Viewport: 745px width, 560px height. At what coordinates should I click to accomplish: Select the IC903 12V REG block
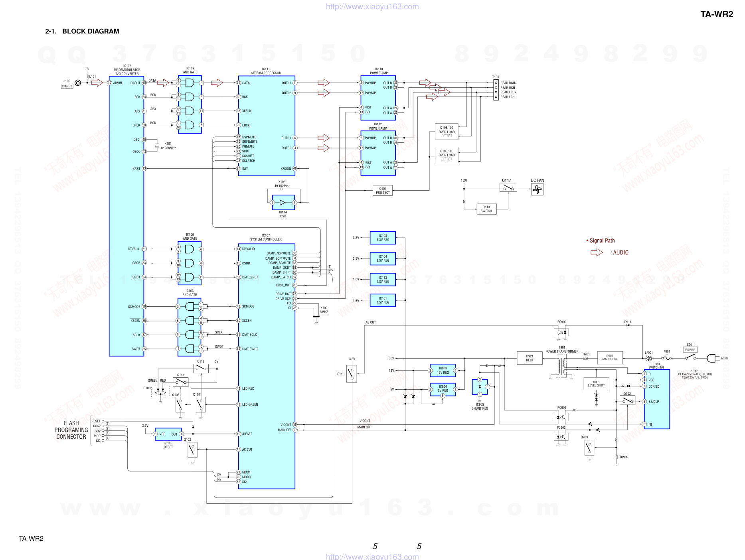pos(443,371)
